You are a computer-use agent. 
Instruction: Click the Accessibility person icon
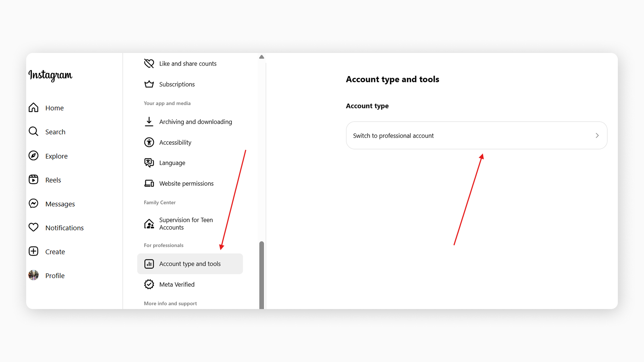149,142
